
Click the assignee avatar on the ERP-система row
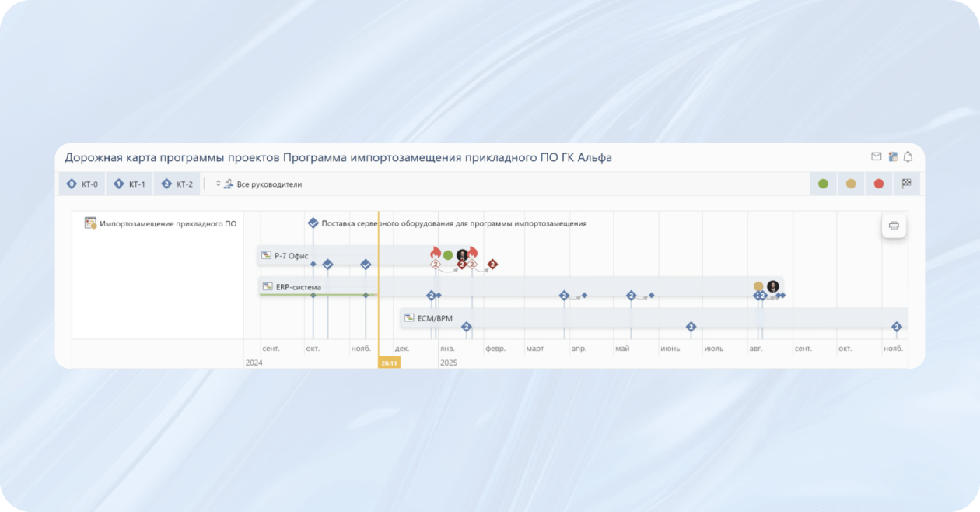tap(772, 286)
